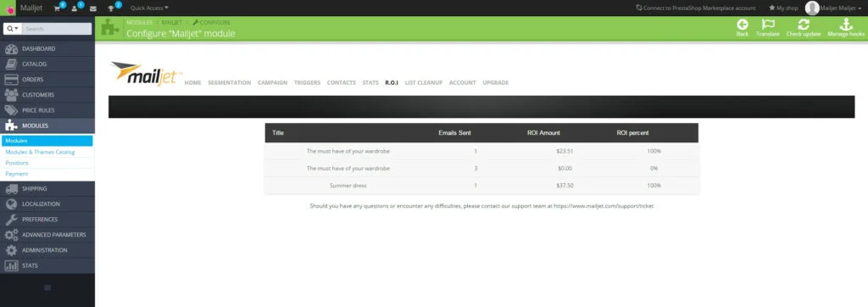Click the Back arrow icon

pyautogui.click(x=743, y=25)
